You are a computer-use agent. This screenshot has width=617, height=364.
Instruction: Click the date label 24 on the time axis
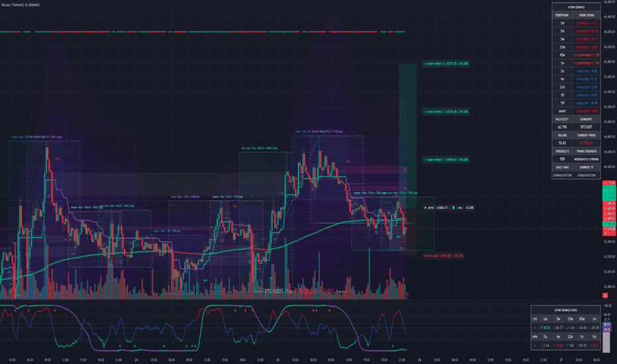tap(136, 359)
